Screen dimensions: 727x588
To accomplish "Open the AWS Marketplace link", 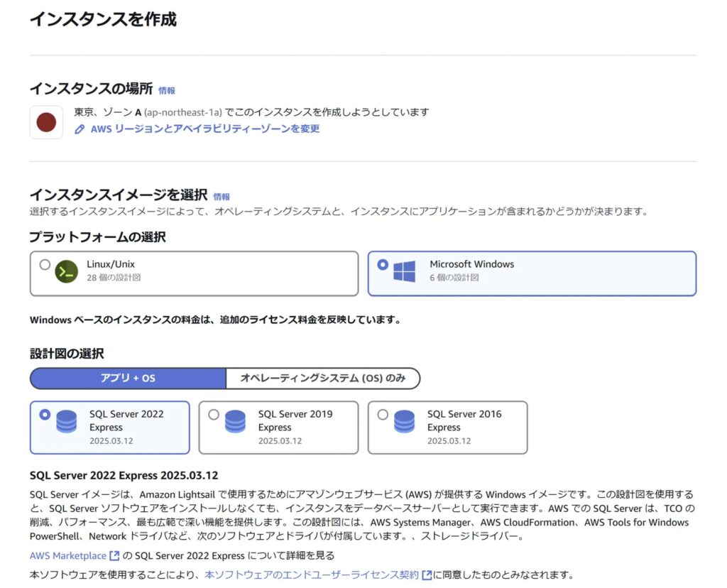I will click(x=68, y=555).
